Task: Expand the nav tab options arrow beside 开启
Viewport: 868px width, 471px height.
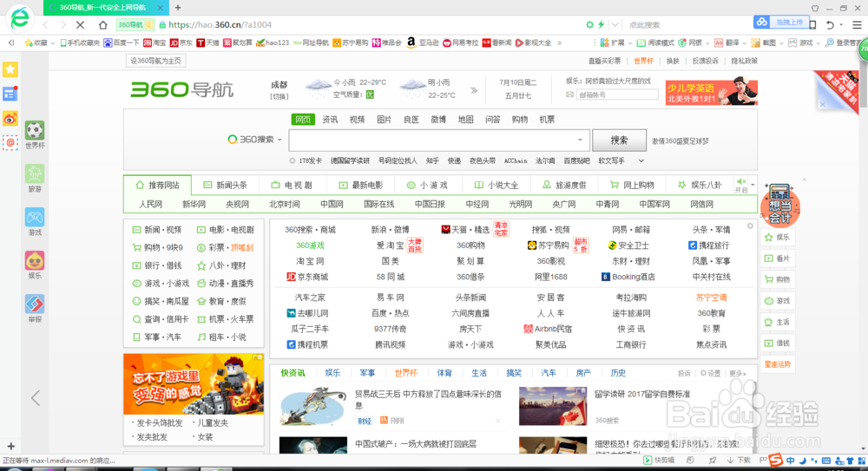Action: [753, 185]
